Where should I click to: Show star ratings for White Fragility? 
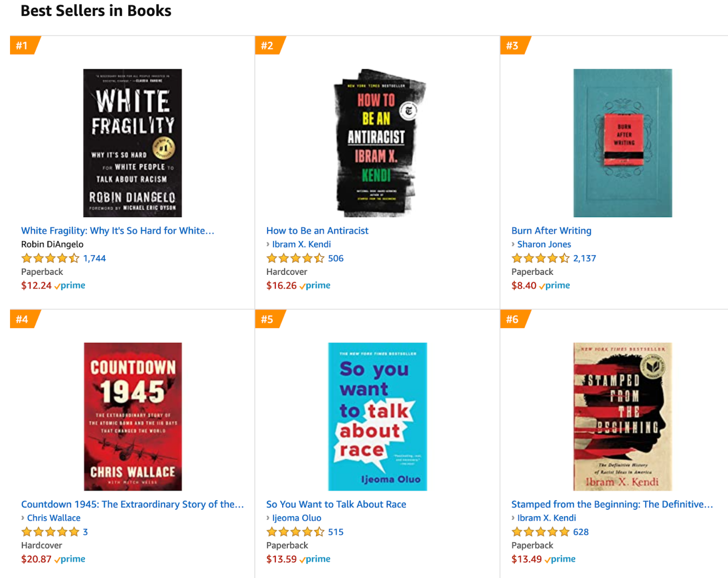(50, 258)
